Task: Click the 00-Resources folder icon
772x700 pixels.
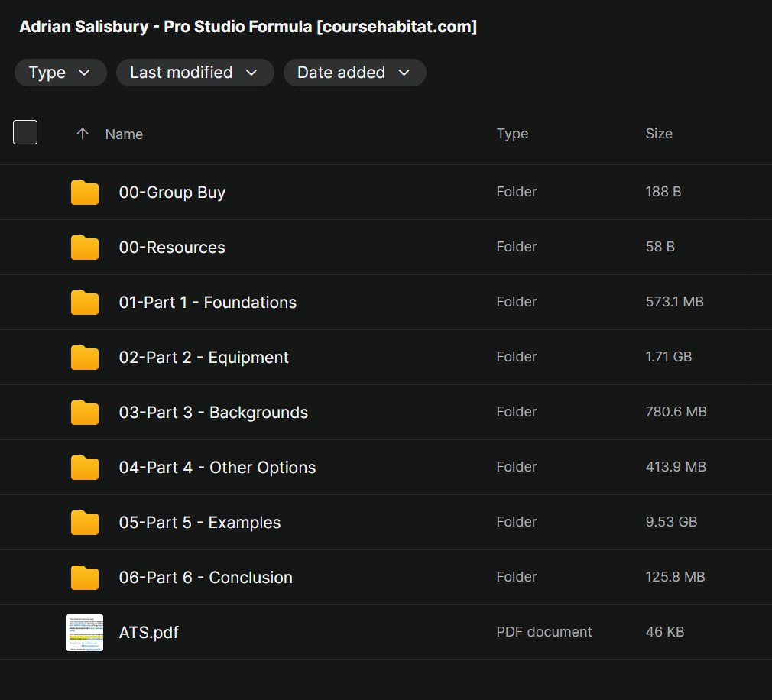Action: click(x=85, y=248)
